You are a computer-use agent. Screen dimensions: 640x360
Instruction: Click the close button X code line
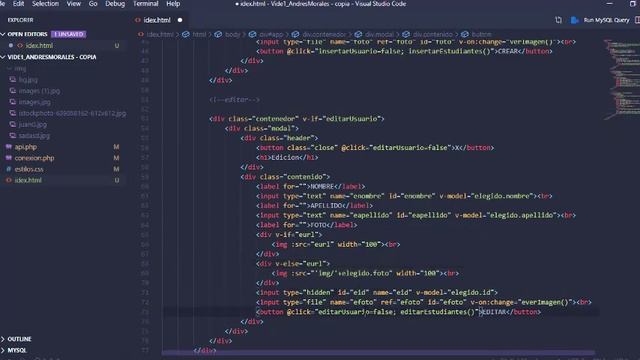pos(375,148)
